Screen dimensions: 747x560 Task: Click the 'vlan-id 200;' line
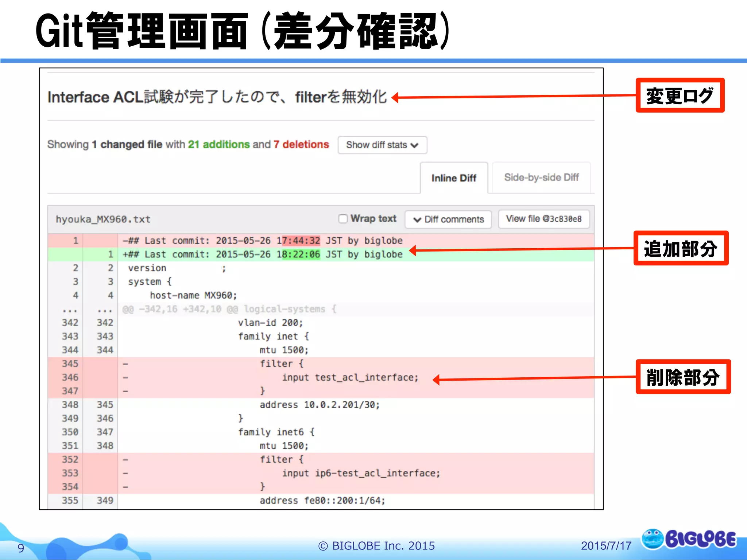click(x=321, y=323)
